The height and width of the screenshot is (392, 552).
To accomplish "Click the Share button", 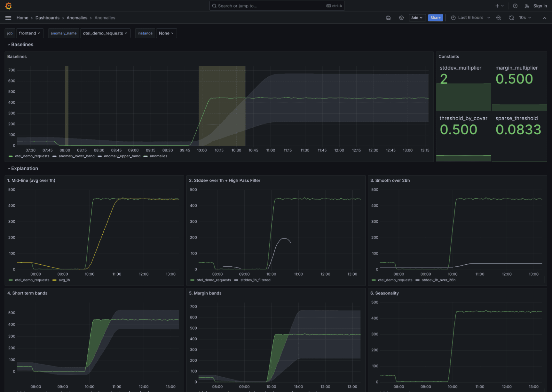I will coord(435,18).
